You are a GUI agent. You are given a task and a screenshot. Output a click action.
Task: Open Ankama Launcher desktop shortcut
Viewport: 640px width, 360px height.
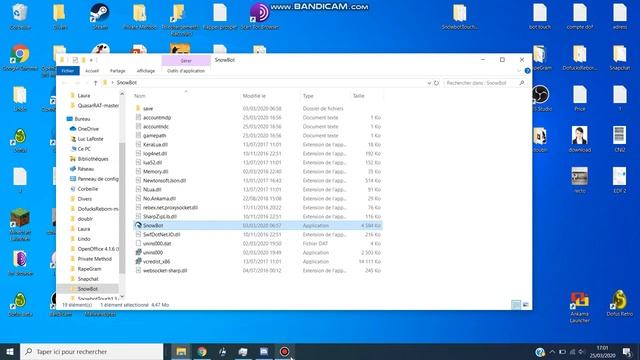click(580, 307)
